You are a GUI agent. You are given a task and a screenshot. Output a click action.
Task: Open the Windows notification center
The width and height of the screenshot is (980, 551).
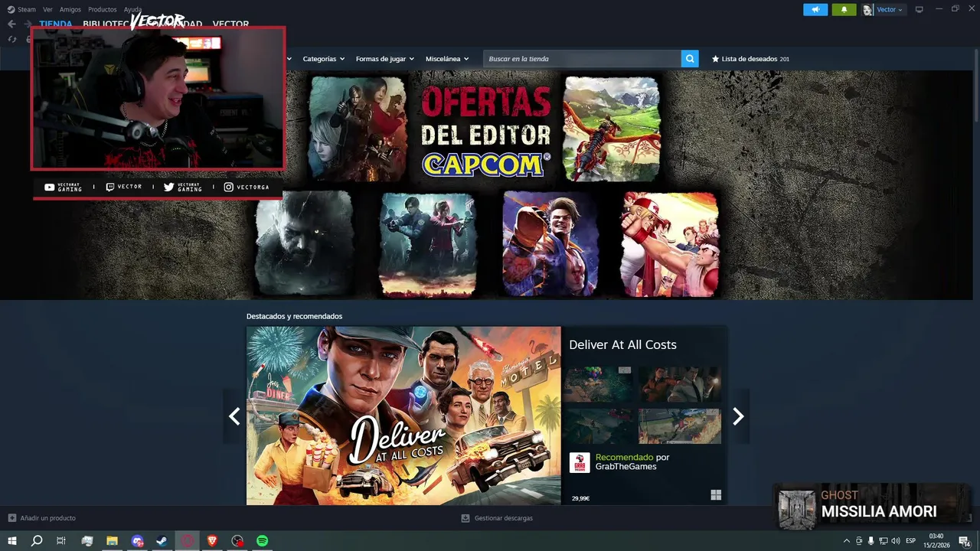point(964,541)
